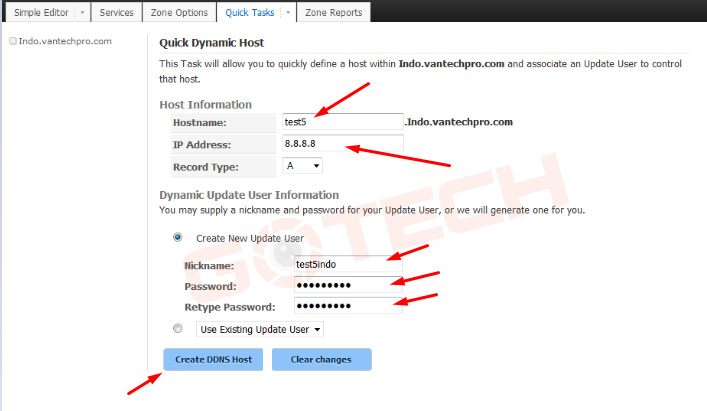Open the Zone Options tab
Image resolution: width=707 pixels, height=411 pixels.
click(181, 12)
